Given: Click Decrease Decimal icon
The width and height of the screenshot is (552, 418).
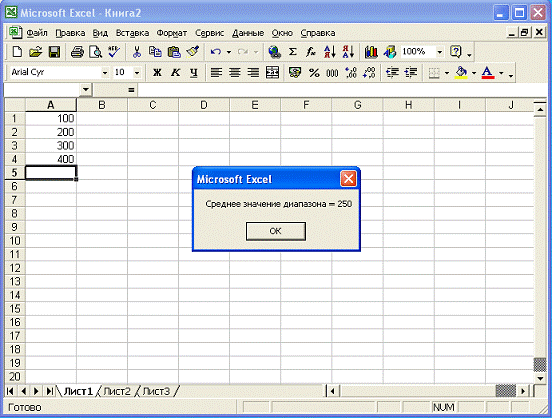Looking at the screenshot, I should click(369, 73).
